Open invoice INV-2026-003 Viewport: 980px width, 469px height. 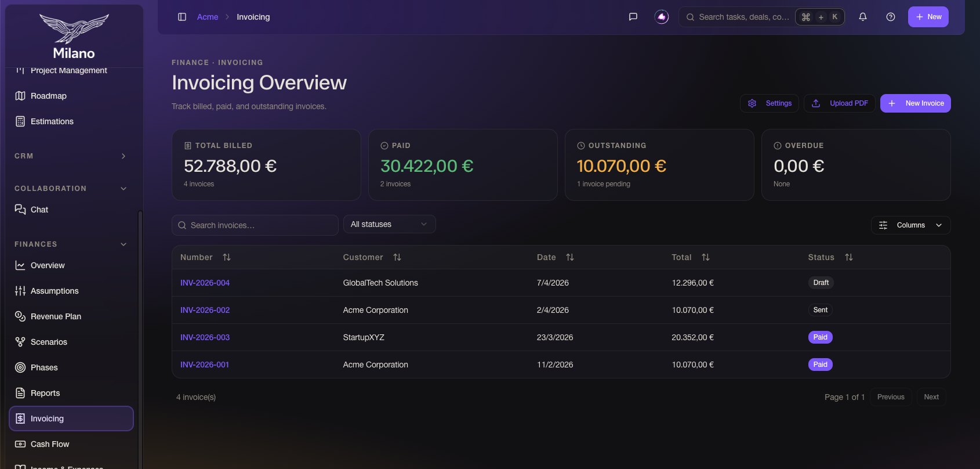coord(205,337)
